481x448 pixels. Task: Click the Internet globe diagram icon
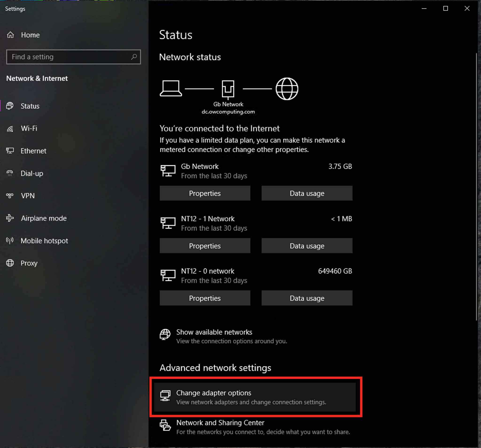287,89
